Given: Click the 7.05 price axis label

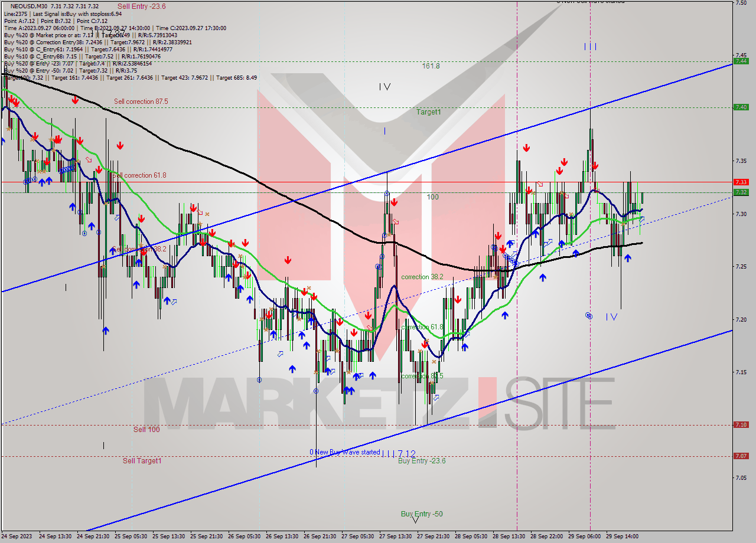Looking at the screenshot, I should click(741, 477).
